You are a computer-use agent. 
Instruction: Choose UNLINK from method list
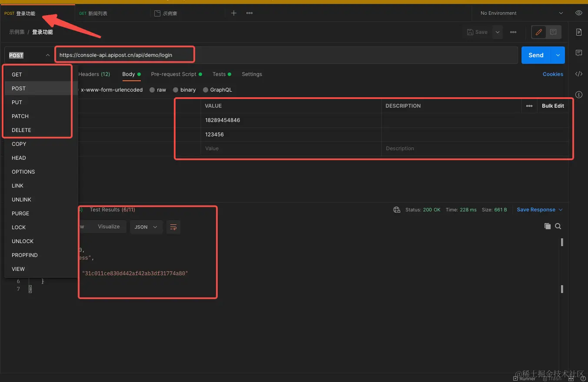[x=41, y=200]
